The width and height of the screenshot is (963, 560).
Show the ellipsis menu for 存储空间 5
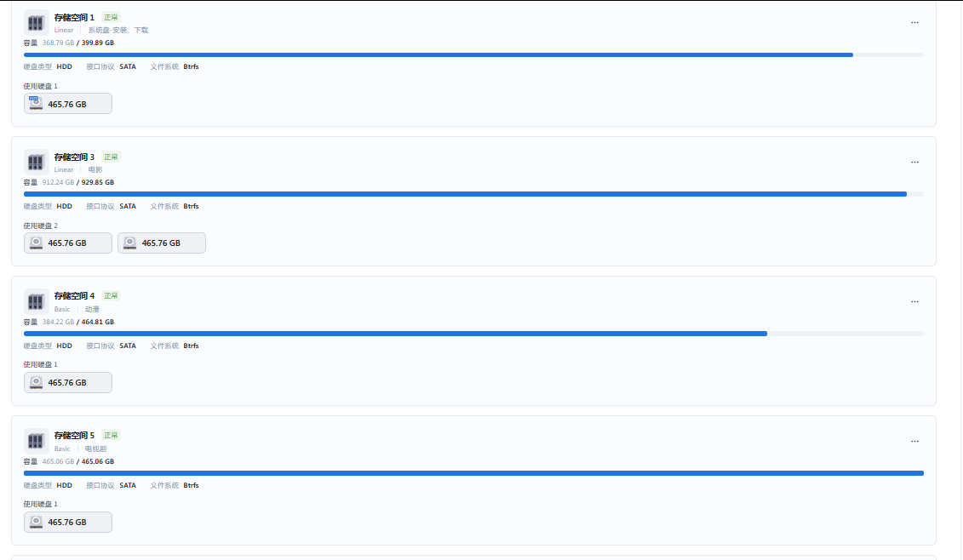(914, 442)
